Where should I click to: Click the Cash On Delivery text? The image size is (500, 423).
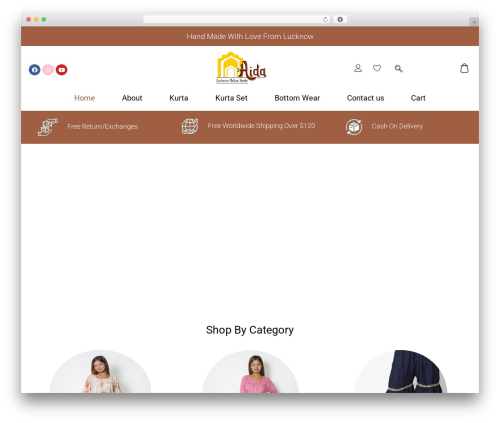coord(397,126)
